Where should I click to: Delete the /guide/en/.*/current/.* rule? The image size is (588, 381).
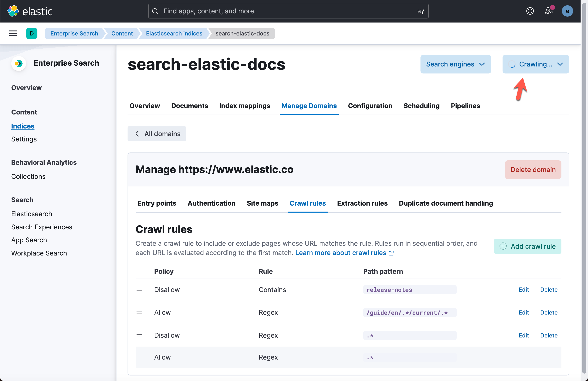coord(549,312)
